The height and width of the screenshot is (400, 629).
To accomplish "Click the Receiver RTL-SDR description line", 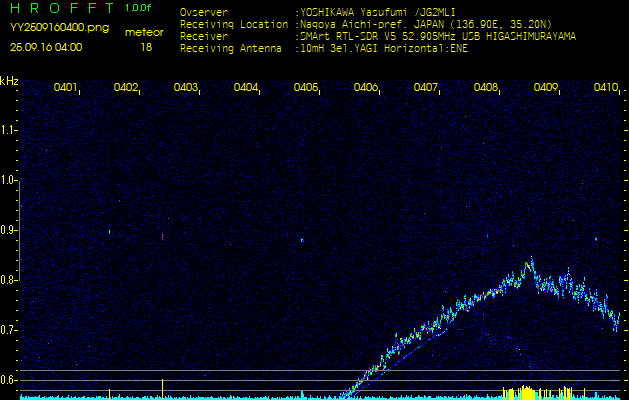I will coord(436,35).
